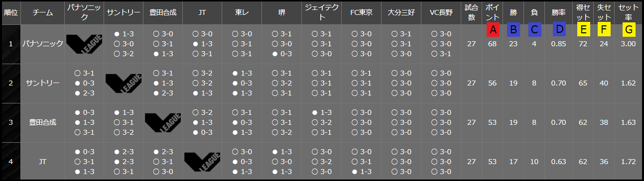Click the sets lost value 40
The width and height of the screenshot is (644, 181).
604,83
